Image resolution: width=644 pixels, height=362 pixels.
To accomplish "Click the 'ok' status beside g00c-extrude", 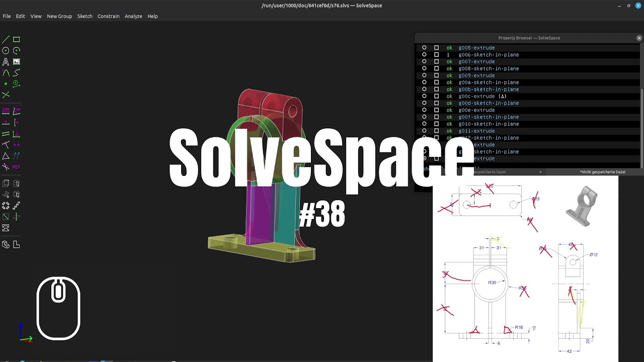I will click(x=449, y=96).
